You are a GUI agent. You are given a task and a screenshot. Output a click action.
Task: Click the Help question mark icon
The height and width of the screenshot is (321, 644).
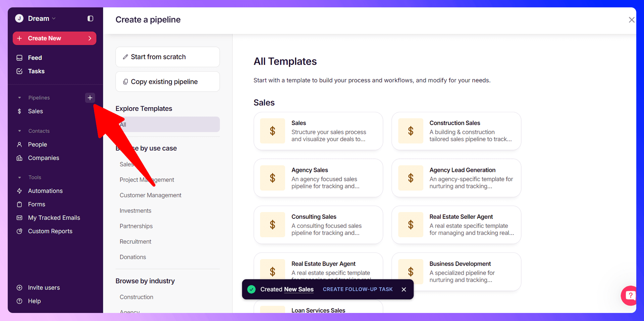pos(19,301)
